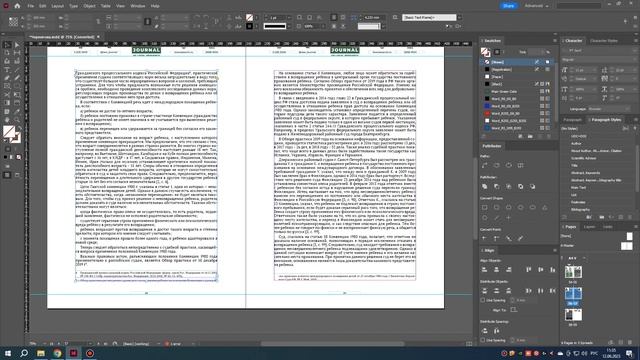Viewport: 640px width, 360px height.
Task: Open the stroke weight dropdown in control bar
Action: tap(289, 18)
